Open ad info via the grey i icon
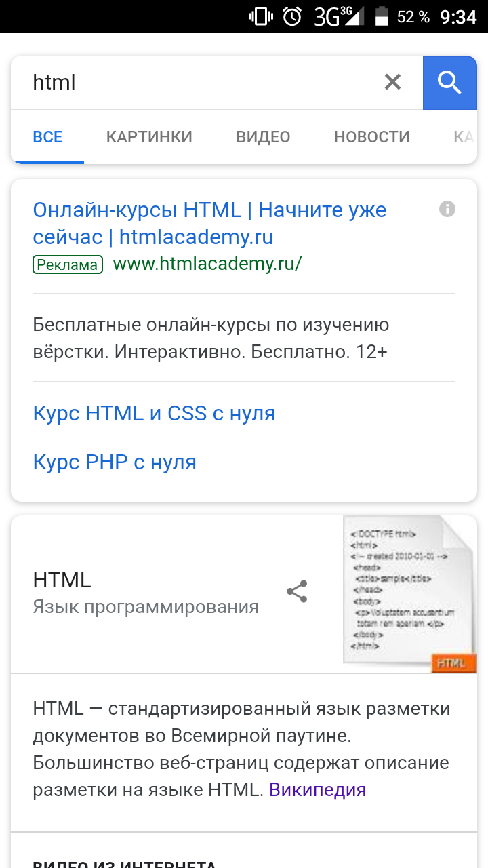This screenshot has height=868, width=488. coord(448,210)
